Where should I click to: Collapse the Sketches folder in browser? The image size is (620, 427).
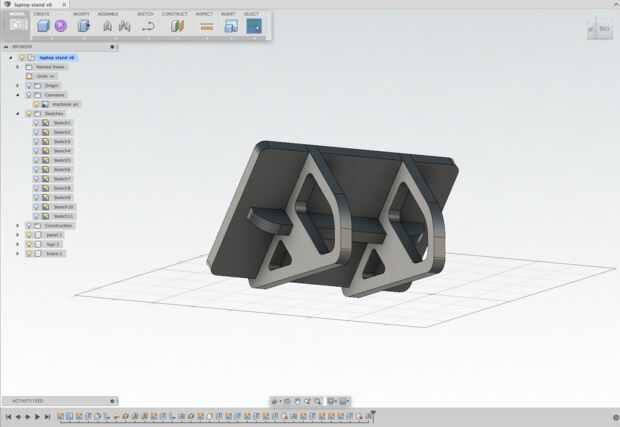18,114
